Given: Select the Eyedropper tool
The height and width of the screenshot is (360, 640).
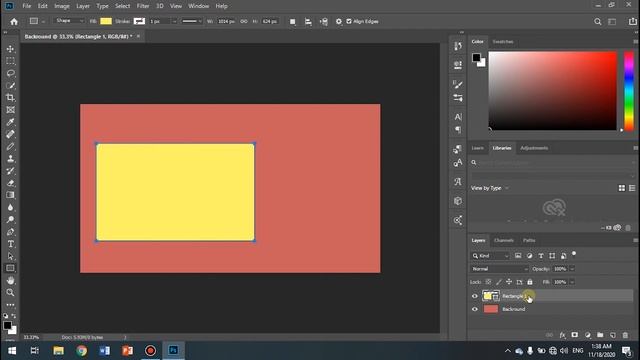Looking at the screenshot, I should click(x=11, y=122).
